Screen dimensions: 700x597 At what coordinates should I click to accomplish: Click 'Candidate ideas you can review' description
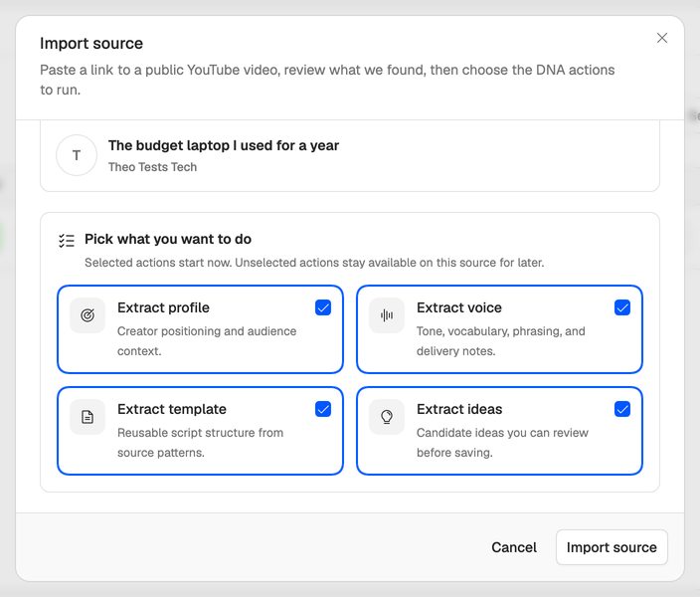502,443
